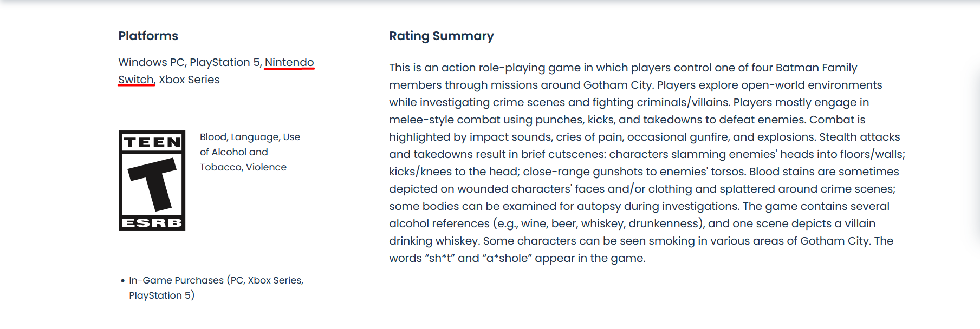
Task: Click the Blood, Language, Use descriptor line
Action: click(x=250, y=137)
